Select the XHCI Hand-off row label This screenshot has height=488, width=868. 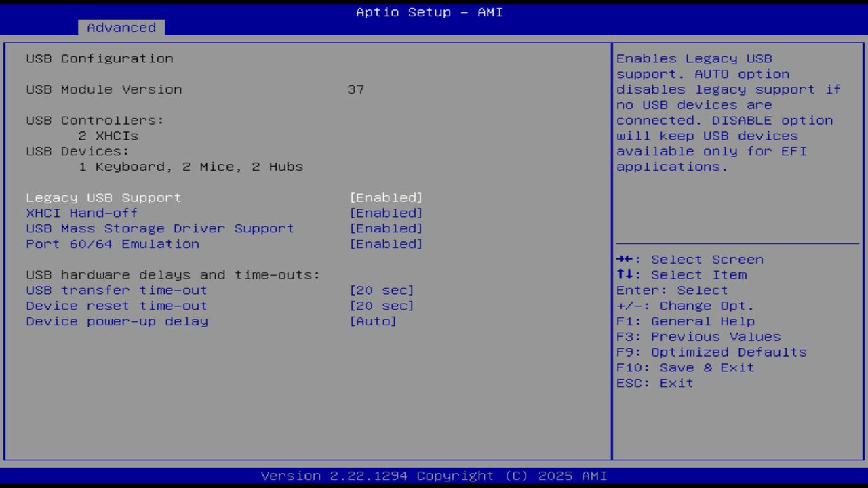click(81, 213)
